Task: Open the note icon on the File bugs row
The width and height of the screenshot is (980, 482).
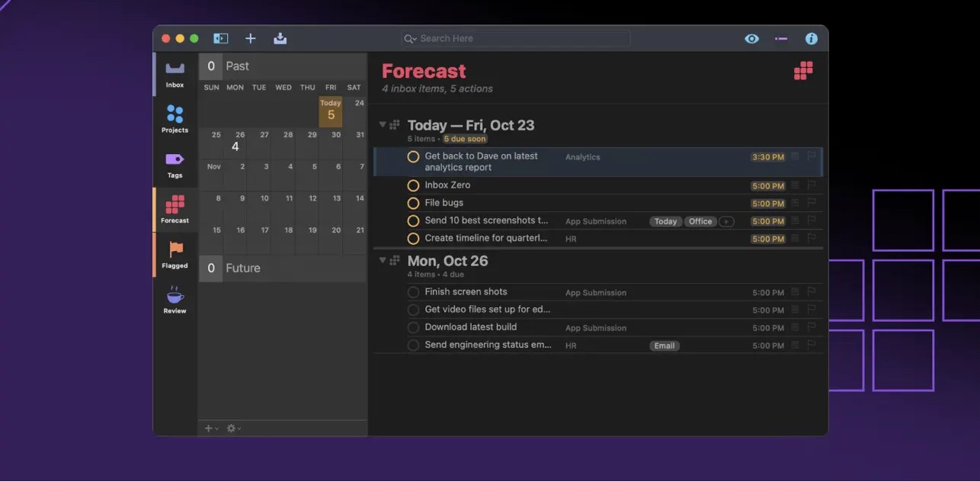Action: (x=795, y=203)
